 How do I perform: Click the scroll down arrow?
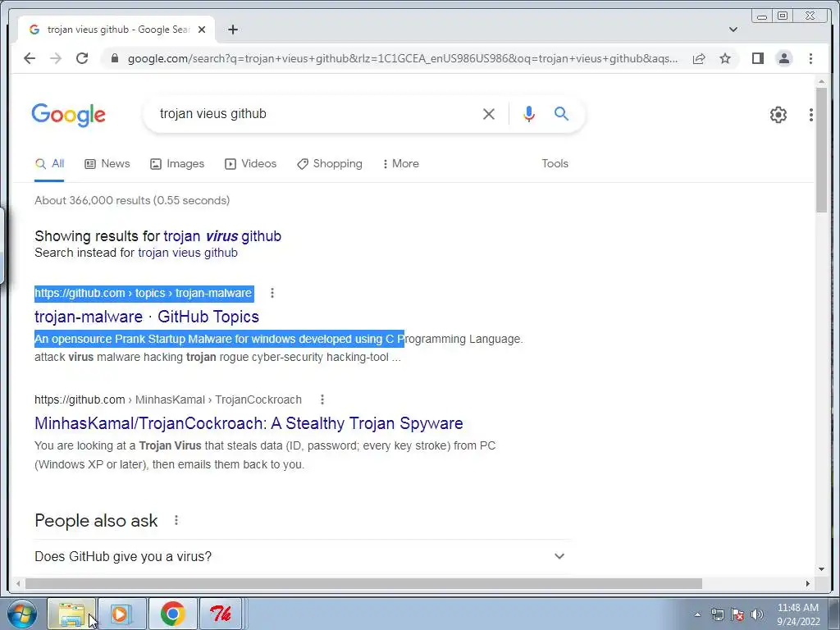coord(822,569)
